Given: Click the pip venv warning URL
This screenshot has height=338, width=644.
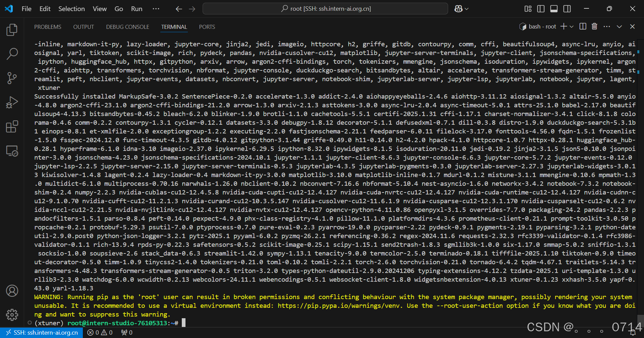Looking at the screenshot, I should click(339, 306).
